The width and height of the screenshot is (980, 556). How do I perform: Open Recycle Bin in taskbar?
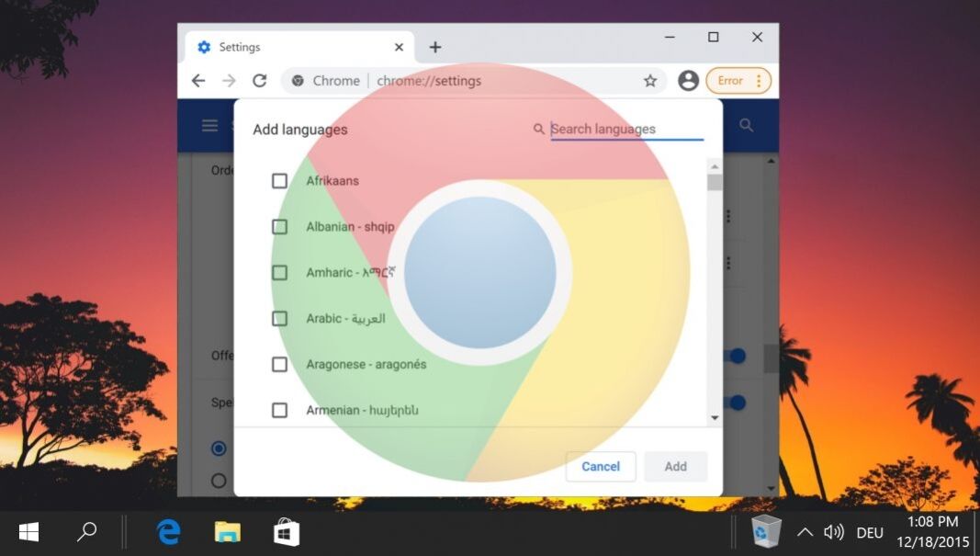coord(766,532)
